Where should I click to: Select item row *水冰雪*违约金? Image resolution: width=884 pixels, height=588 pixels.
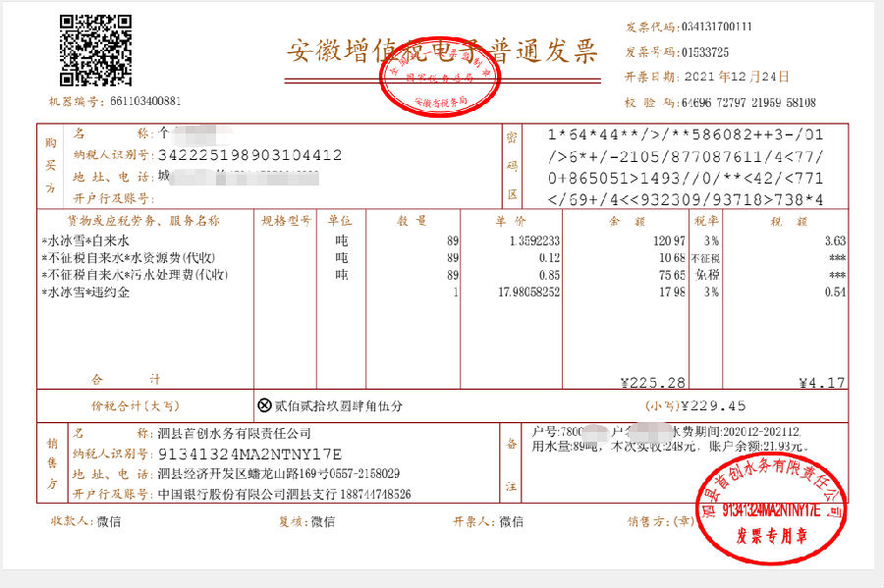(x=85, y=293)
